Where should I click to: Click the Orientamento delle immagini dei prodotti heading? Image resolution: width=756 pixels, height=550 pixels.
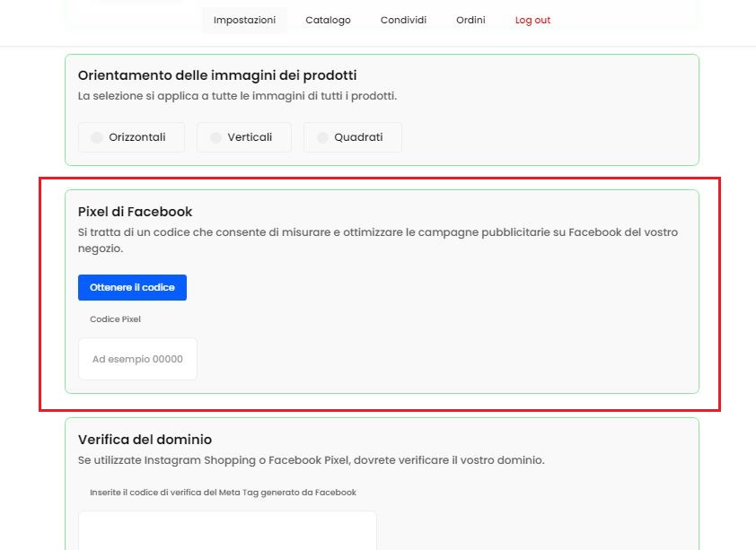click(217, 75)
